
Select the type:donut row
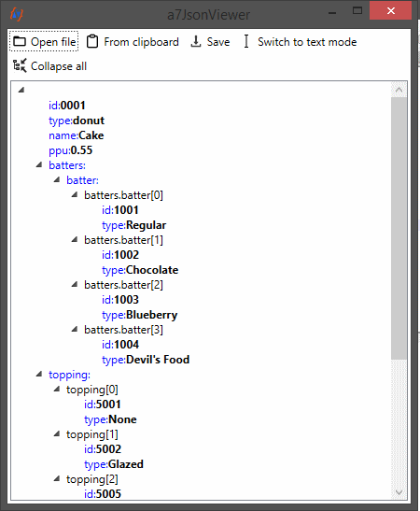(x=77, y=121)
